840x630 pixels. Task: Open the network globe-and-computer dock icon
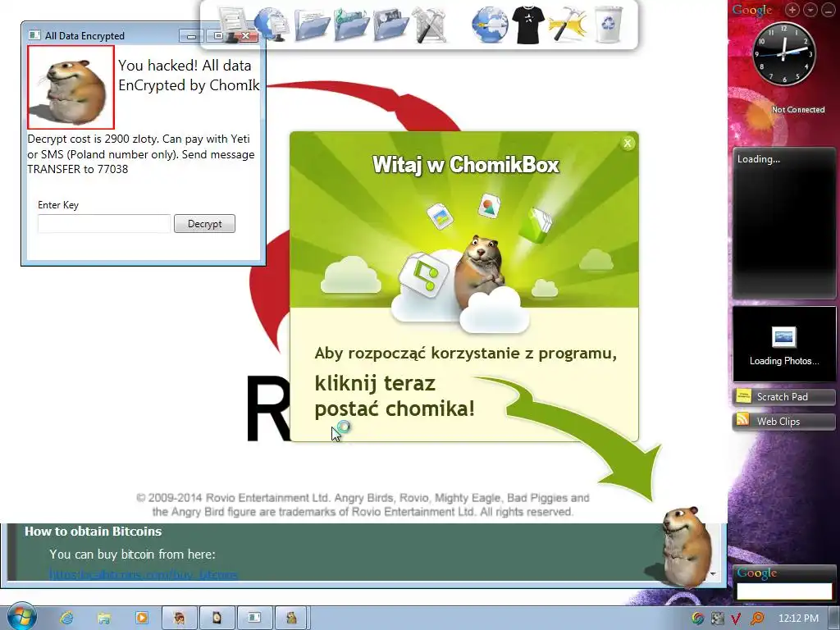(271, 24)
